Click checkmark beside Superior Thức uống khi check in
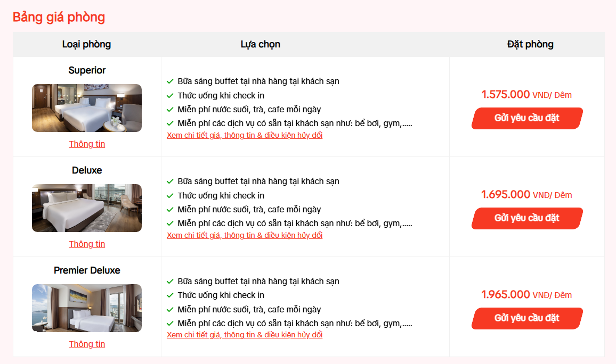Viewport: 616px width, 364px height. [170, 95]
